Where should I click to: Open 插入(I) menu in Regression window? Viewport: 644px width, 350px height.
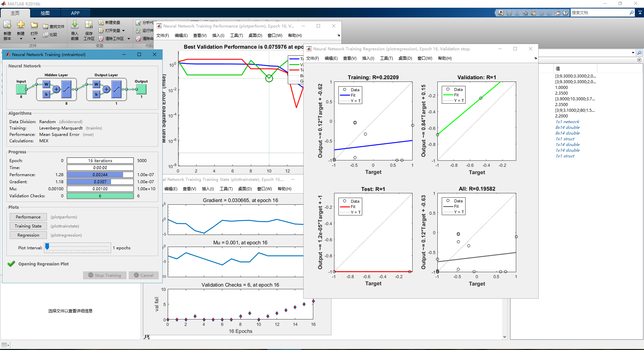368,58
